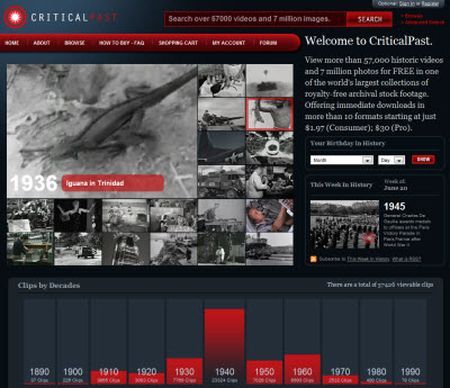Open the red-highlighted iguana thumbnail

(x=270, y=114)
